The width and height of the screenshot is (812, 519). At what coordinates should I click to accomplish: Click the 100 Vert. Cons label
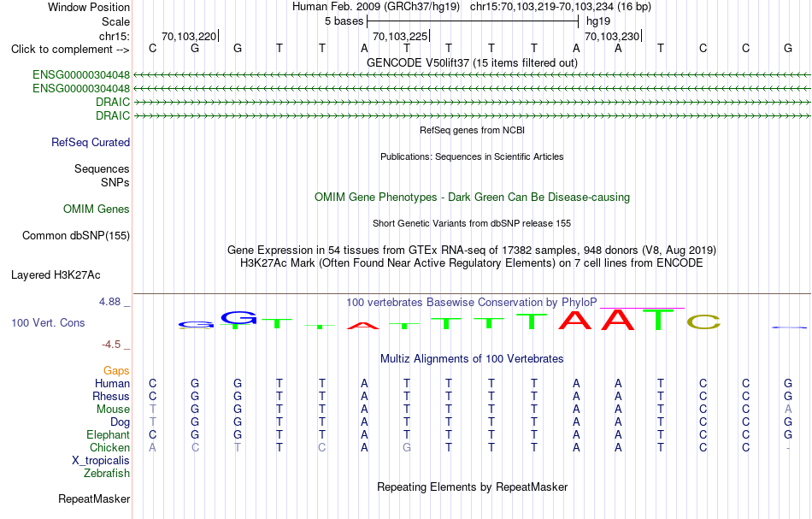tap(48, 322)
